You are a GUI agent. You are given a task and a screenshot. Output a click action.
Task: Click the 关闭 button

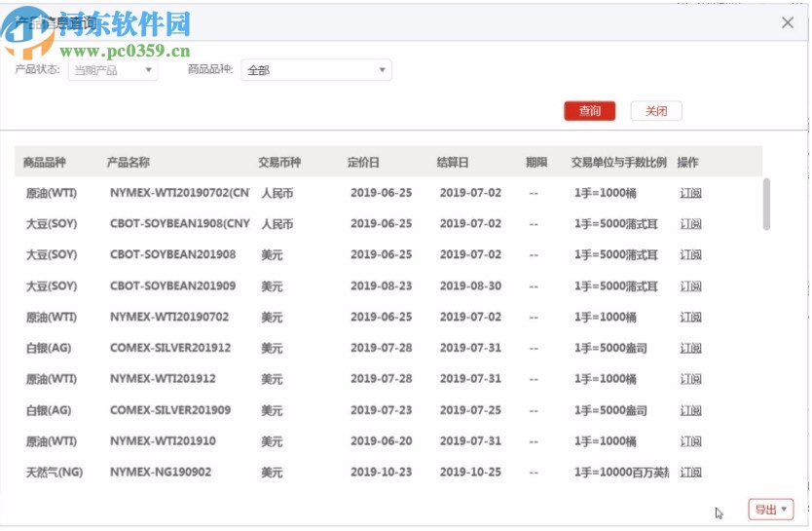pos(656,111)
